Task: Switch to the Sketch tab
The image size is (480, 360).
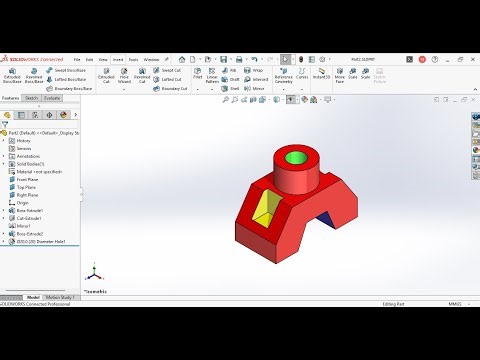Action: coord(31,98)
